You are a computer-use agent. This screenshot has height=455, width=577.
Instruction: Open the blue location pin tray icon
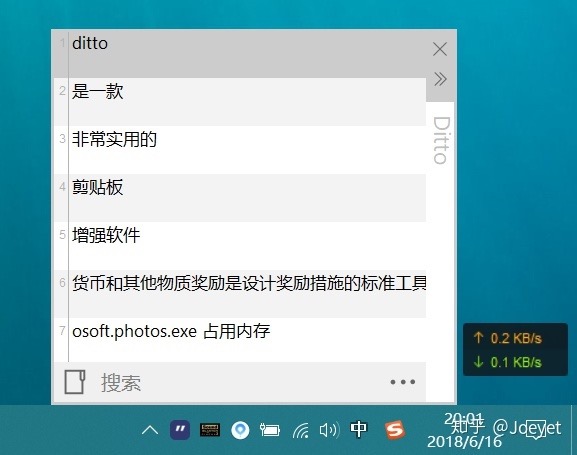click(x=240, y=430)
